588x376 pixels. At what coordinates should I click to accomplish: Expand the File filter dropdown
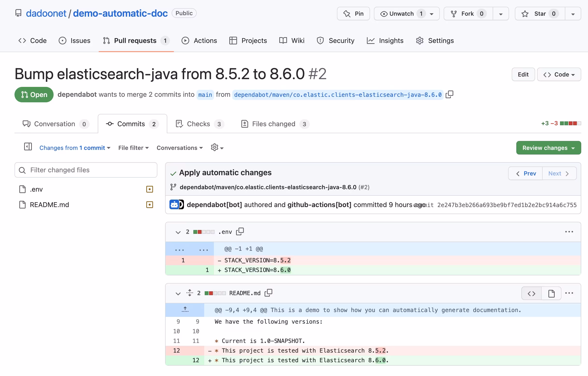pyautogui.click(x=133, y=148)
